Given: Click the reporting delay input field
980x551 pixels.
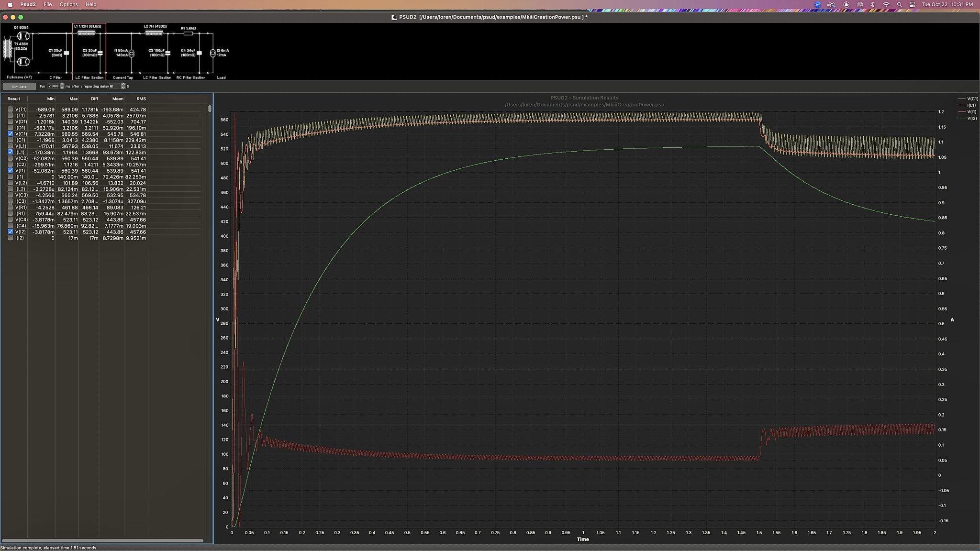Looking at the screenshot, I should (115, 86).
